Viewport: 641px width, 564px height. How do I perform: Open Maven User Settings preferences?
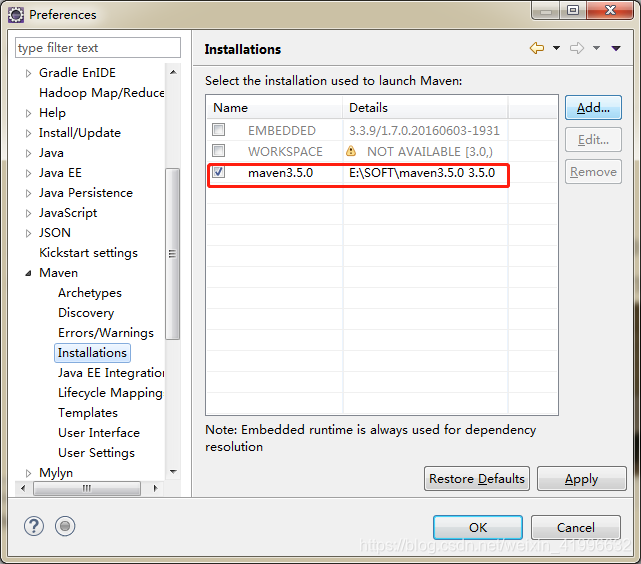tap(96, 453)
